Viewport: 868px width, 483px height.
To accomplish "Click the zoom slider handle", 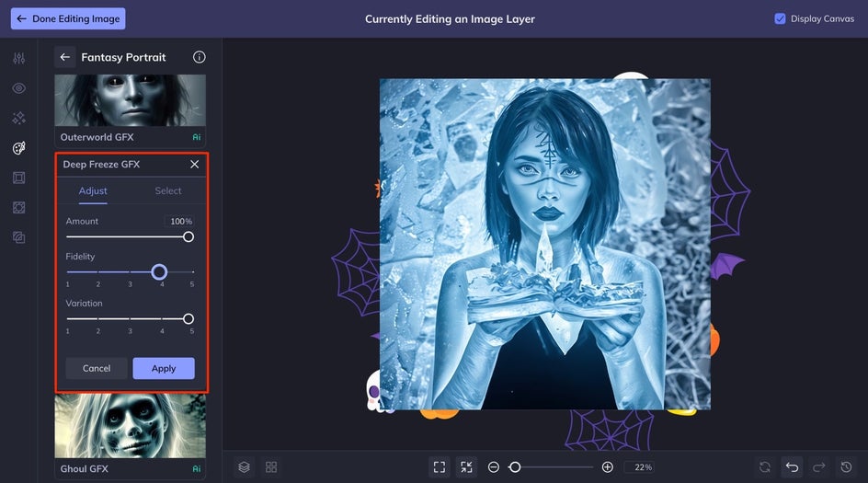I will coord(515,467).
